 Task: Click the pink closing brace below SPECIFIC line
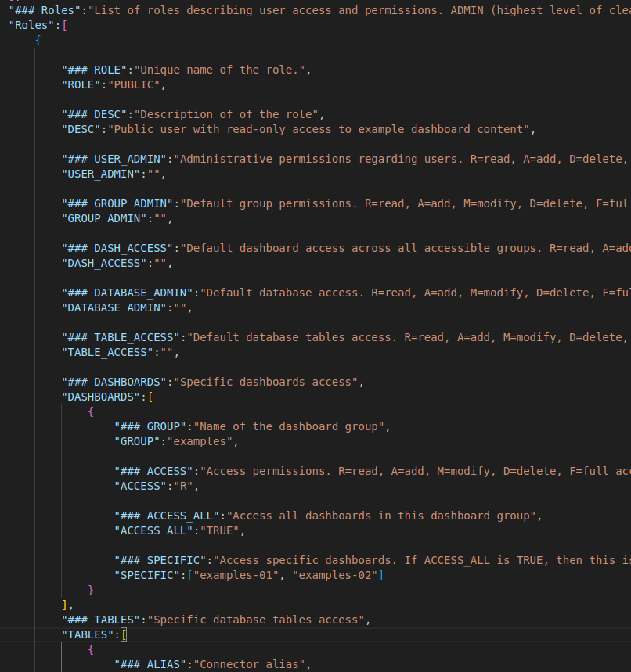click(91, 590)
